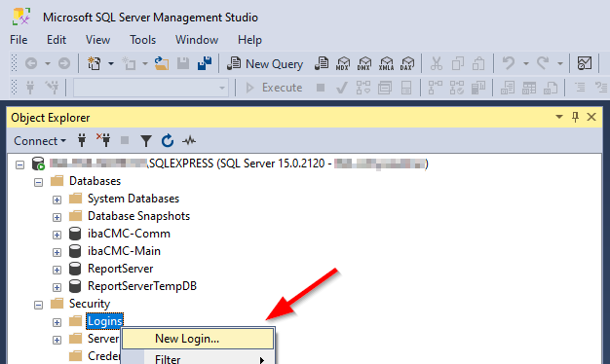Click the Cut scissors icon
This screenshot has width=610, height=364.
click(437, 63)
